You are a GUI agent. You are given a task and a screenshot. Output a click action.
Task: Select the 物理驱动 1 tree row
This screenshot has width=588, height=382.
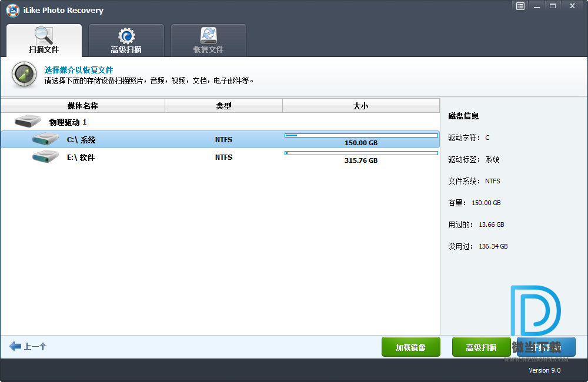pos(220,122)
